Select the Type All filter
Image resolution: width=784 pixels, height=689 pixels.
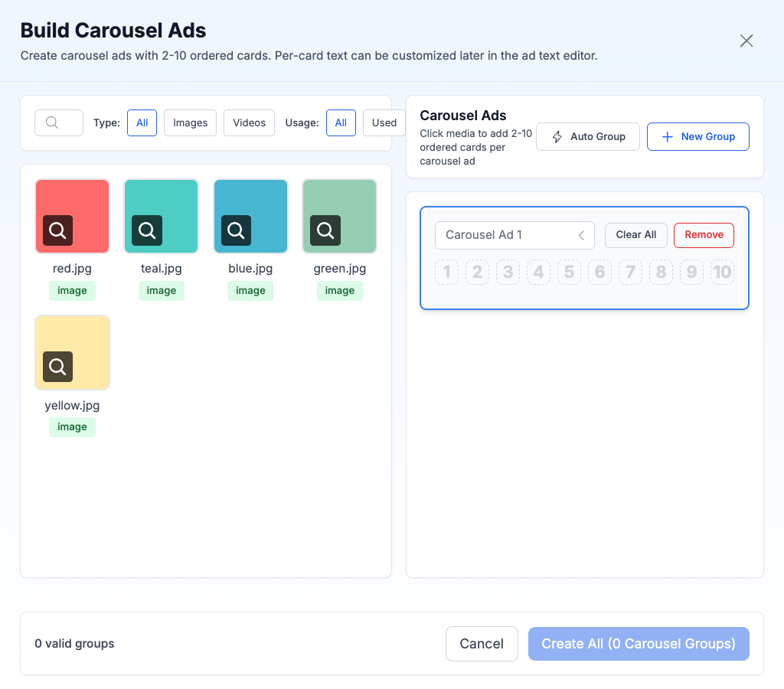(142, 122)
